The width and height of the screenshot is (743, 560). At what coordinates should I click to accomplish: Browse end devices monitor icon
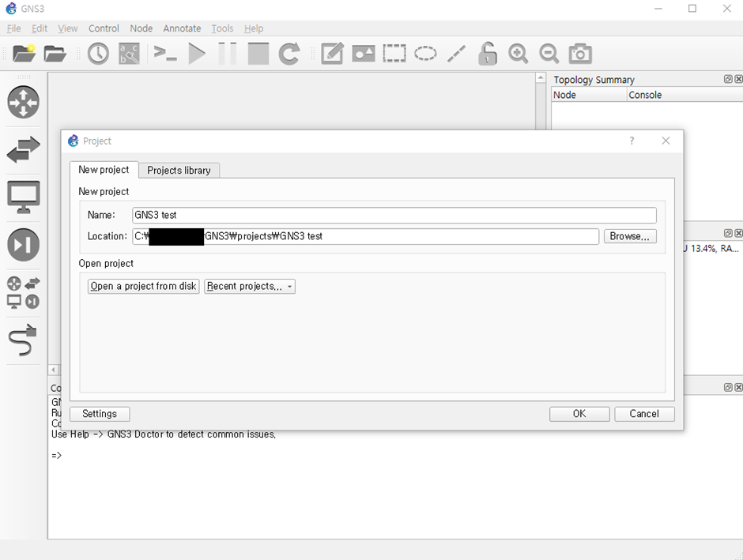click(x=23, y=197)
